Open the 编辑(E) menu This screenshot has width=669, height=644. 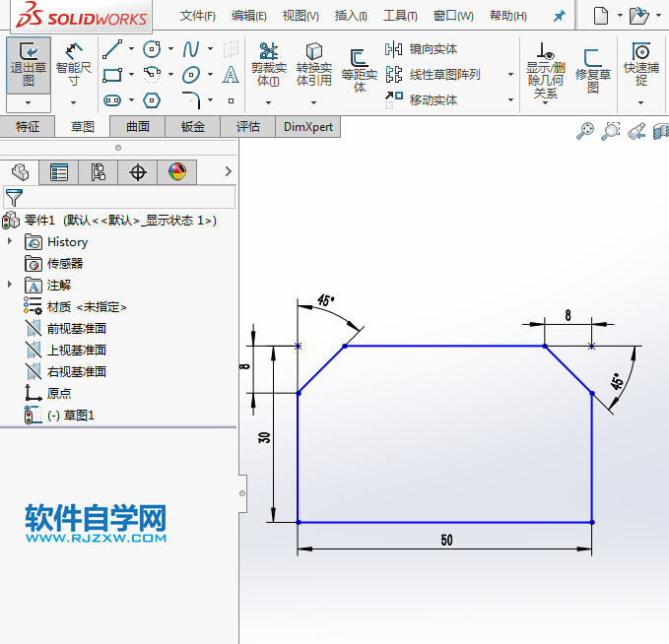coord(248,16)
